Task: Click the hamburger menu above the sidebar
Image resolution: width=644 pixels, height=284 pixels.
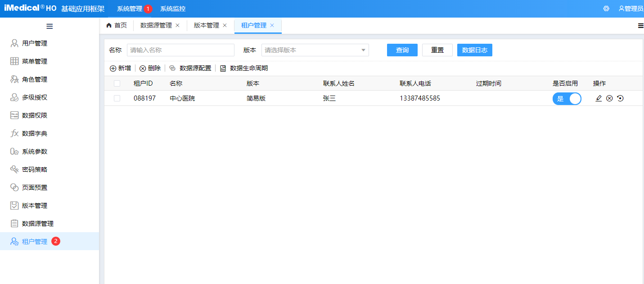Action: (50, 26)
